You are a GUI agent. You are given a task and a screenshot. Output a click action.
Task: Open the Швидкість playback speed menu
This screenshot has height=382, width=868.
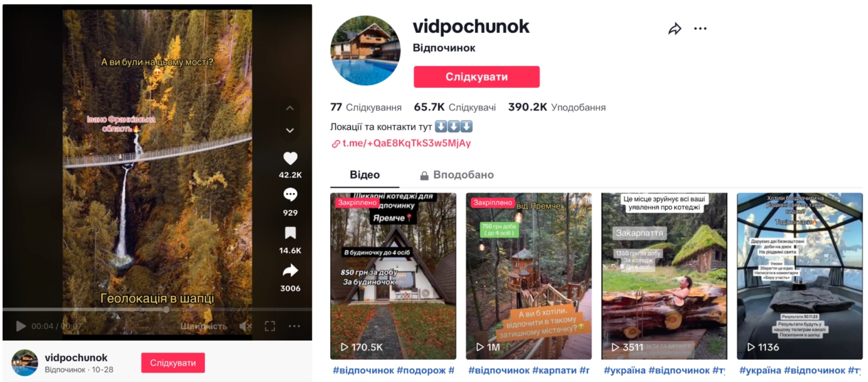pos(204,326)
